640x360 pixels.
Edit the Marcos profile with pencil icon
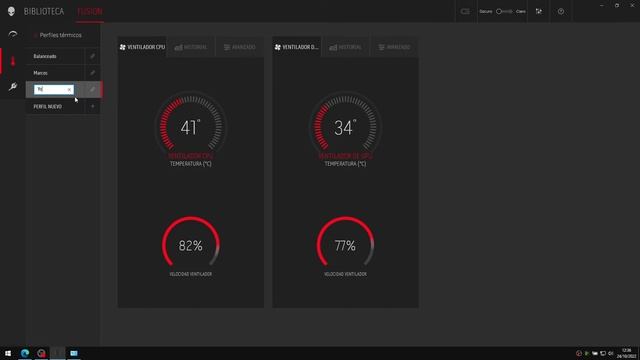point(93,73)
